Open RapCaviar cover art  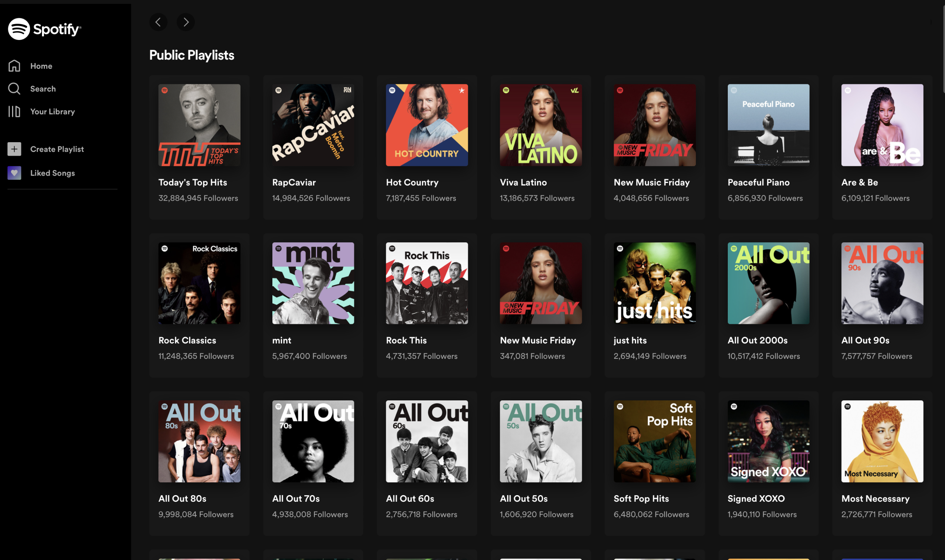tap(313, 125)
